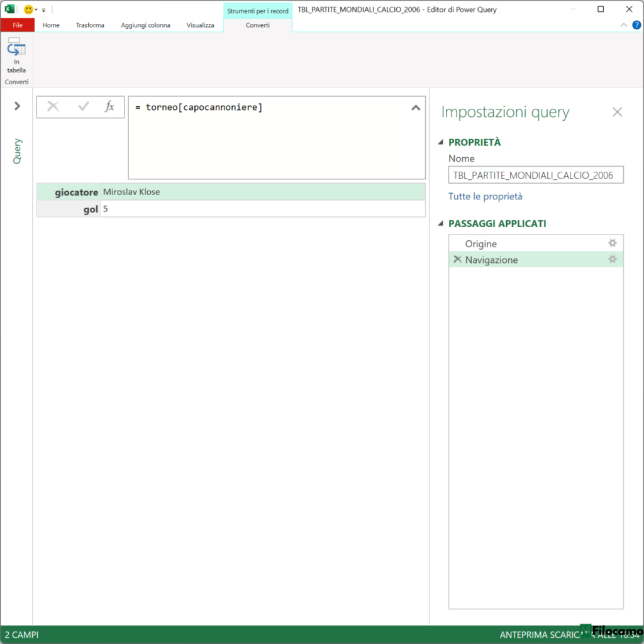Click the Excel icon in title bar
The image size is (644, 644).
click(x=9, y=9)
